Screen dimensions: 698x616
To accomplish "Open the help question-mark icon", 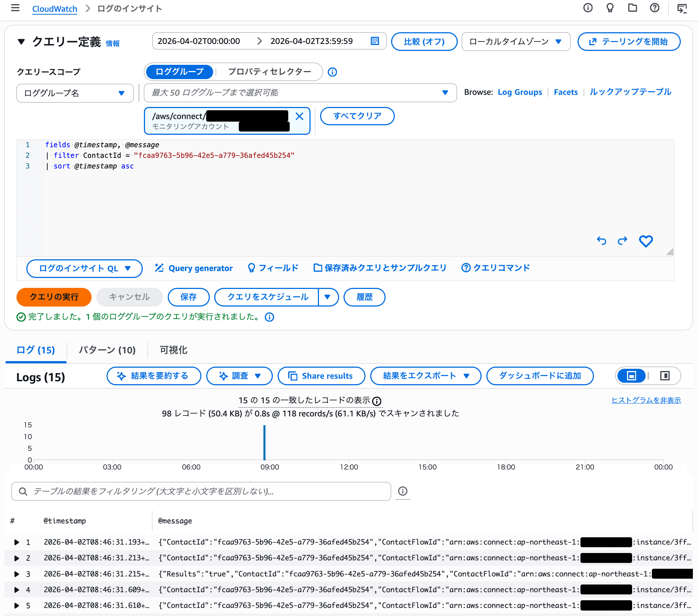I will click(654, 8).
